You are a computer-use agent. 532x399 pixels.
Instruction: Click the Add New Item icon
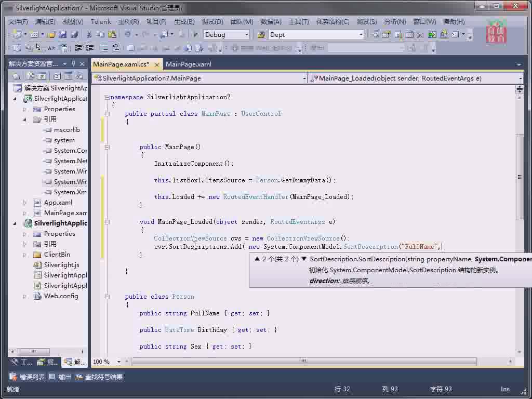(34, 34)
